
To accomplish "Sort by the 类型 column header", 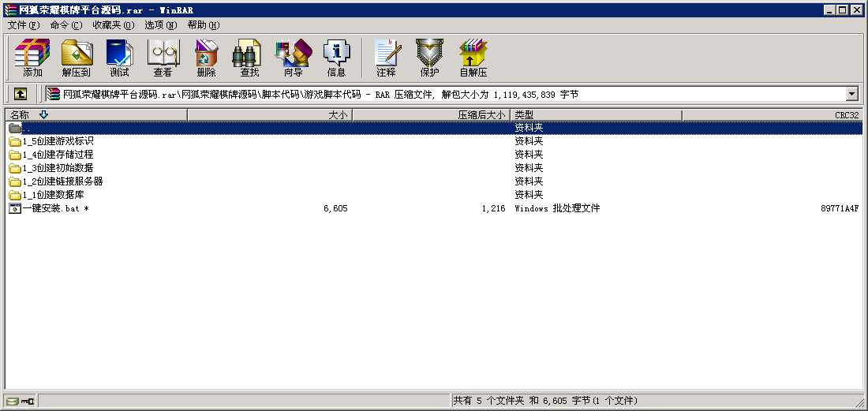I will 597,114.
